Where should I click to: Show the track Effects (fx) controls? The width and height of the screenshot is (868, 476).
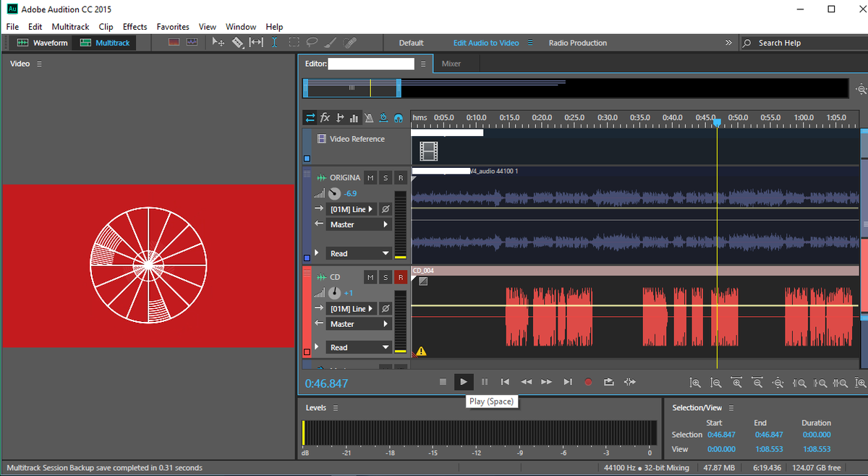point(325,117)
